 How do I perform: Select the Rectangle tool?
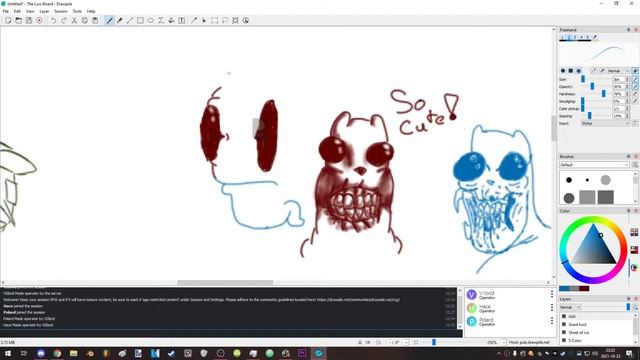(140, 20)
